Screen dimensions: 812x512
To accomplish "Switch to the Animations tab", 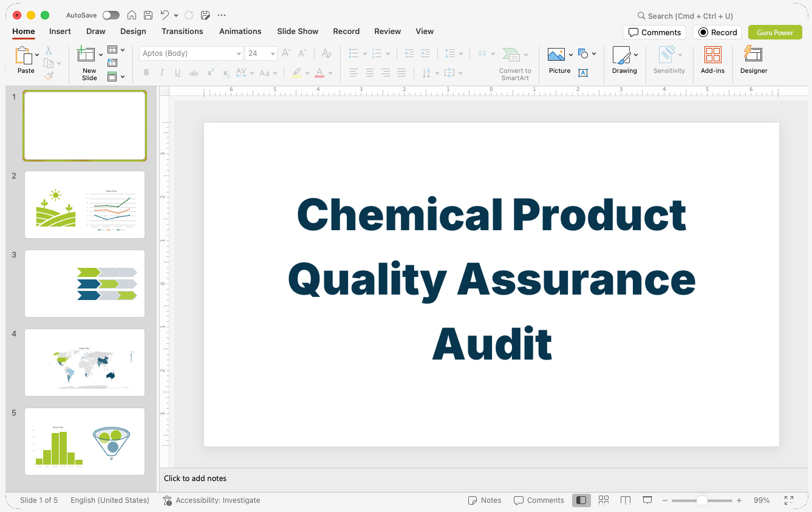I will click(241, 31).
